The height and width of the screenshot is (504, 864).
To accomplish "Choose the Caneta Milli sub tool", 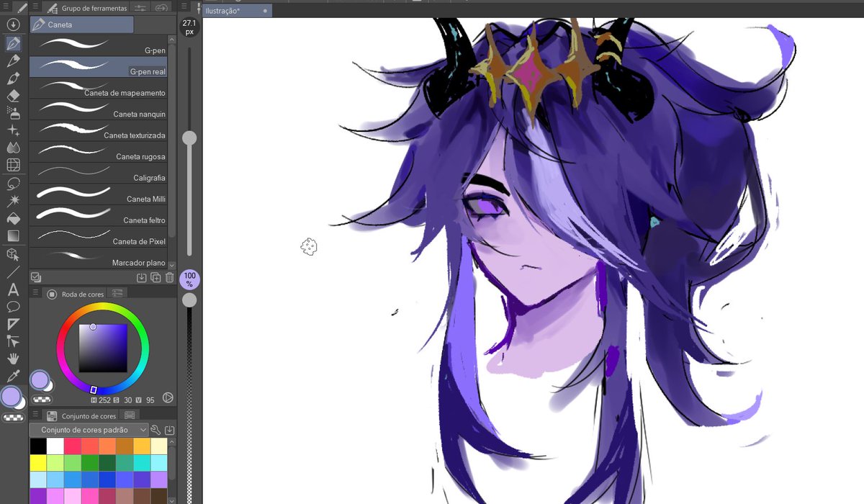I will (x=99, y=194).
